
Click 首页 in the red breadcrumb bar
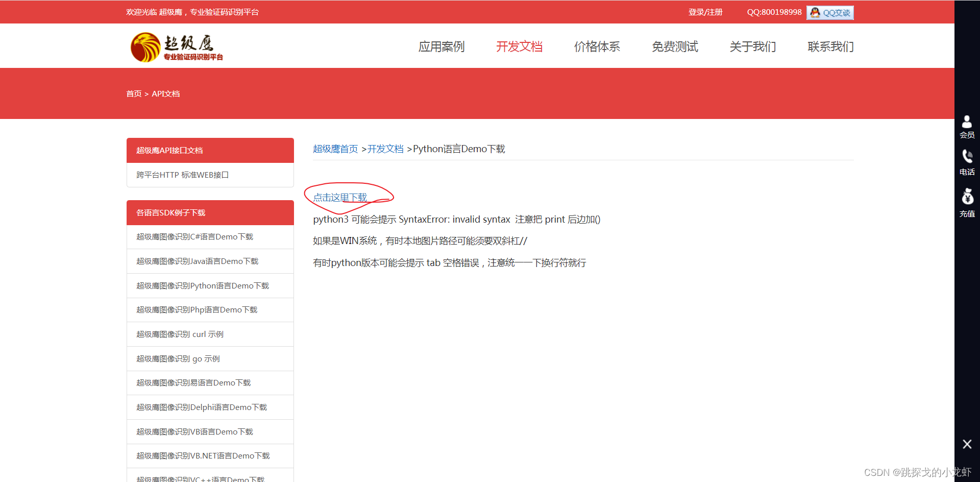134,94
